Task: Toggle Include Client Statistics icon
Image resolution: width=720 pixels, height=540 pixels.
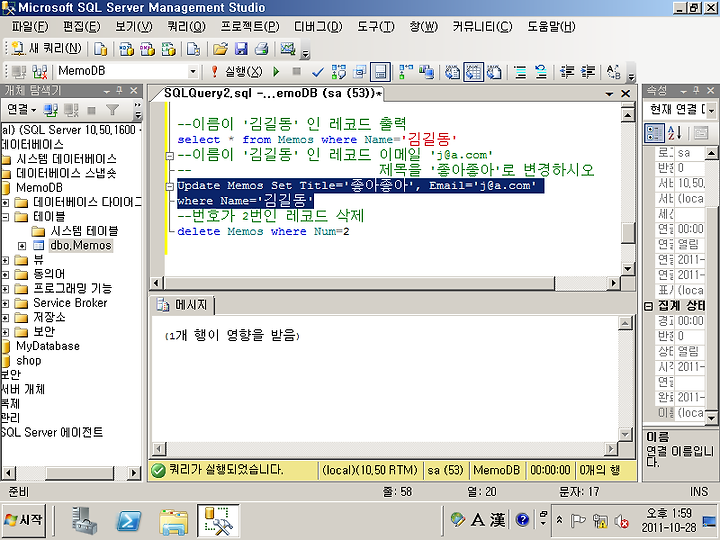Action: coord(427,72)
